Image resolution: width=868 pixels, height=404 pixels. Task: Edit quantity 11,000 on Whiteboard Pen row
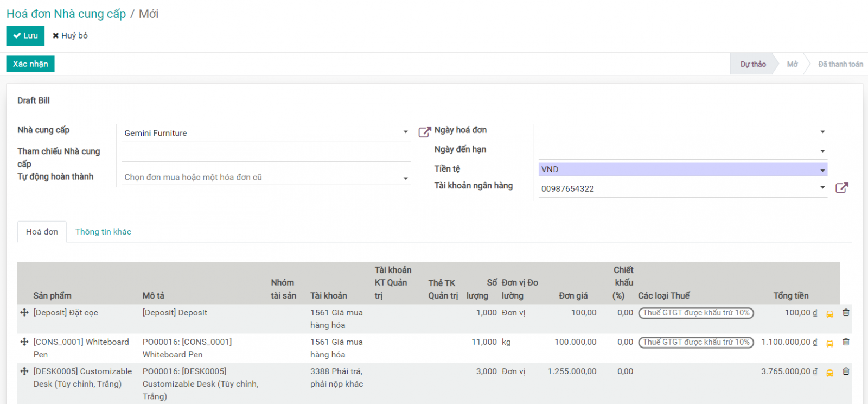pos(484,342)
